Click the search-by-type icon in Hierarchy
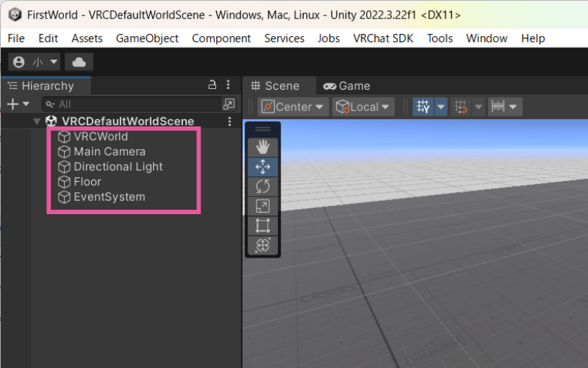The image size is (588, 368). (229, 104)
